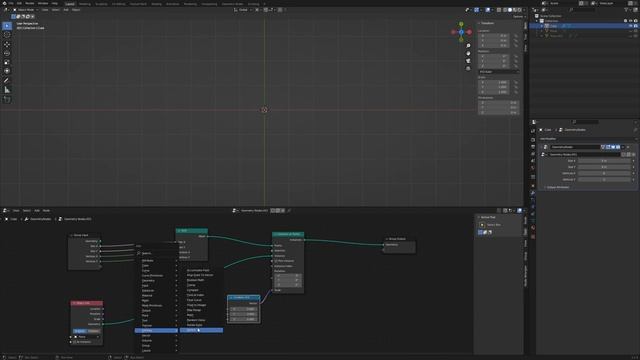Switch to the Layout workspace tab
The height and width of the screenshot is (360, 640).
coord(70,4)
